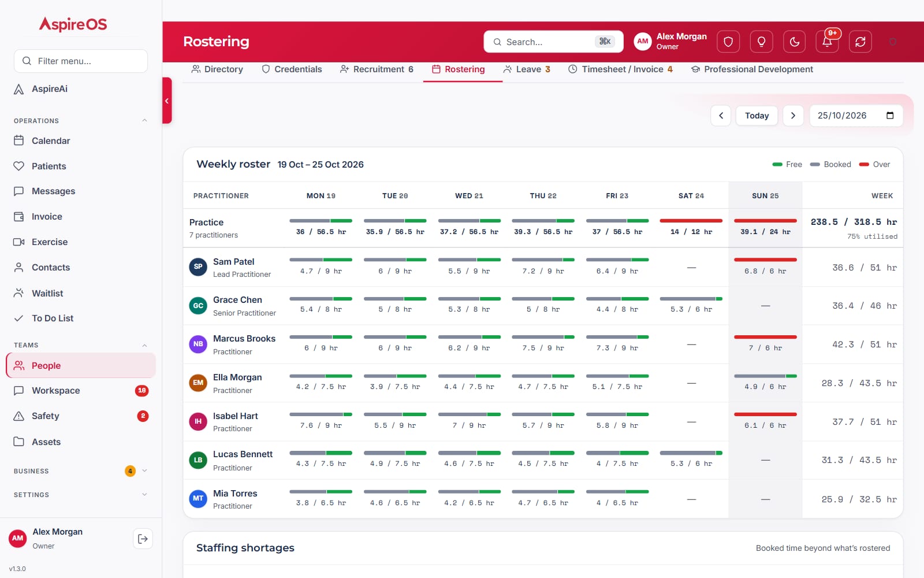Open Timesheet / Invoice tab
Image resolution: width=924 pixels, height=578 pixels.
click(620, 69)
